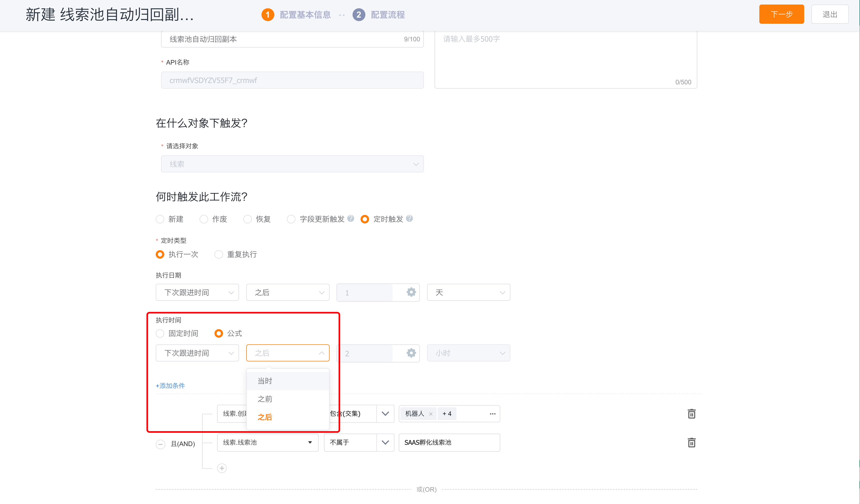The height and width of the screenshot is (504, 860).
Task: Select the 作废 trigger radio
Action: 204,219
